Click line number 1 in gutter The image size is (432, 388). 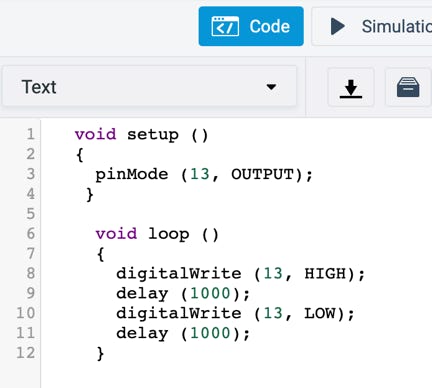click(31, 134)
